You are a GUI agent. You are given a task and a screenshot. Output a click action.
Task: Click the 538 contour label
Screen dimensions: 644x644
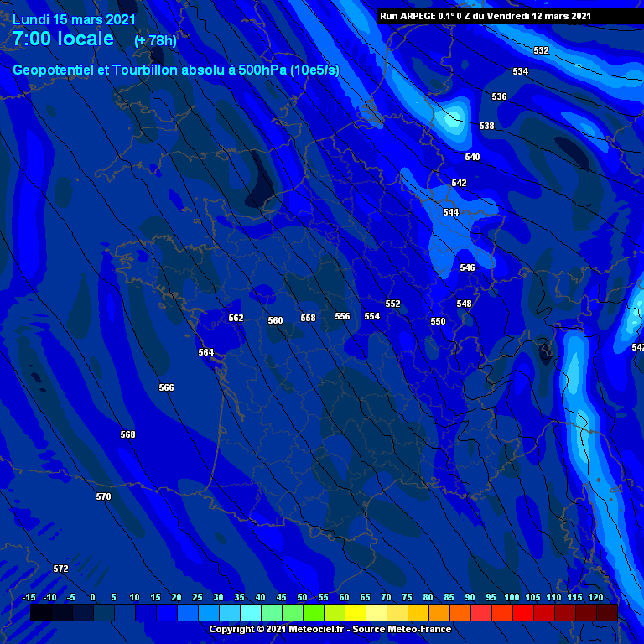click(486, 126)
